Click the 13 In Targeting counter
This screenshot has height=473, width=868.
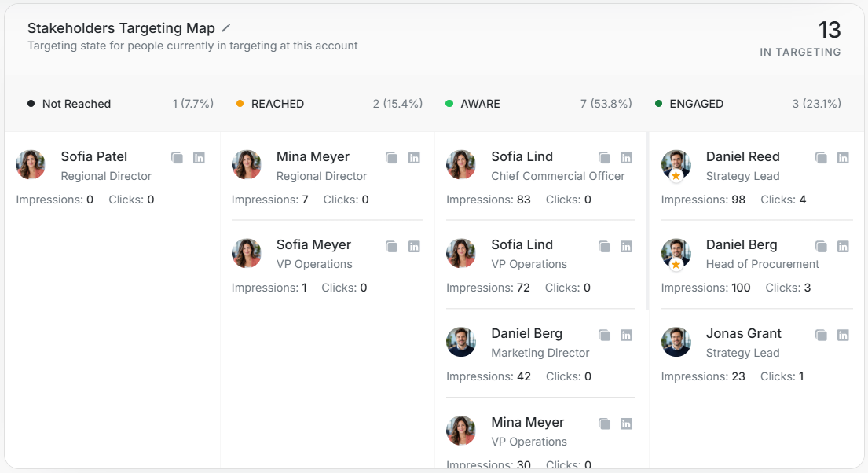(x=800, y=38)
